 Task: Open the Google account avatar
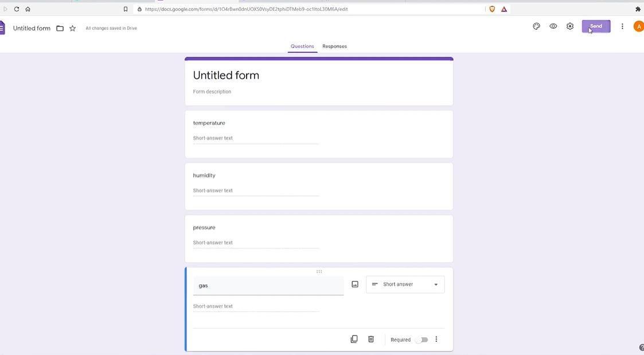pos(639,26)
